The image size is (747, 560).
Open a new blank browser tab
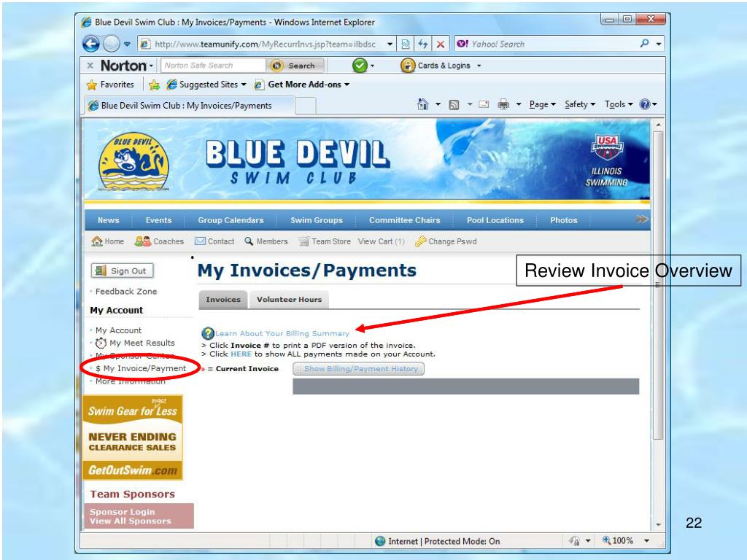click(306, 106)
